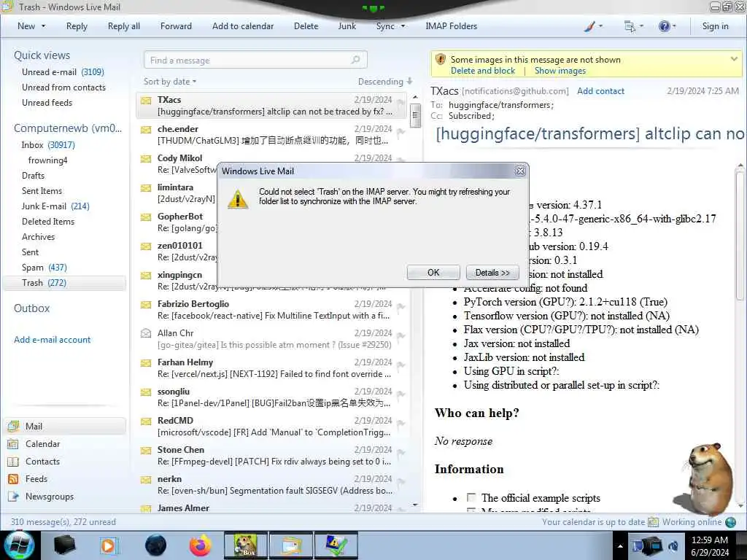This screenshot has width=747, height=560.
Task: Select the Stone Chen message
Action: click(271, 455)
